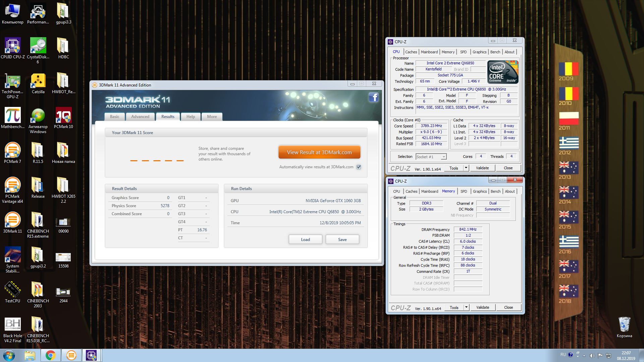Screen dimensions: 644x362
Task: Open the gpupi3.3 folder icon
Action: [x=63, y=14]
